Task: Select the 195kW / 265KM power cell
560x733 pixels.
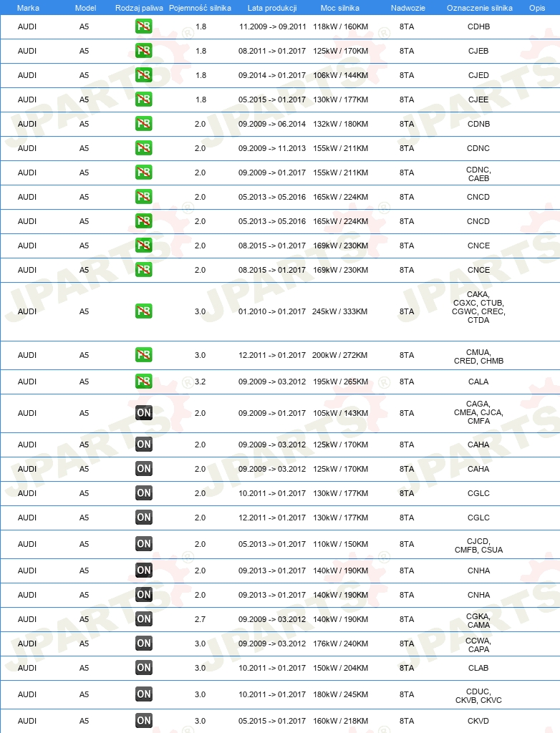Action: pyautogui.click(x=341, y=382)
